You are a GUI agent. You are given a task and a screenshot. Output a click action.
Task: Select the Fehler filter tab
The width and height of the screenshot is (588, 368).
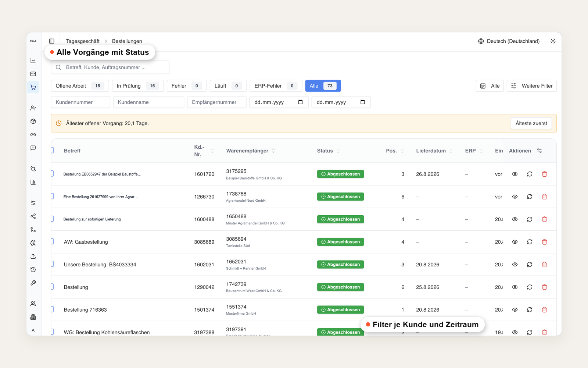[x=187, y=86]
